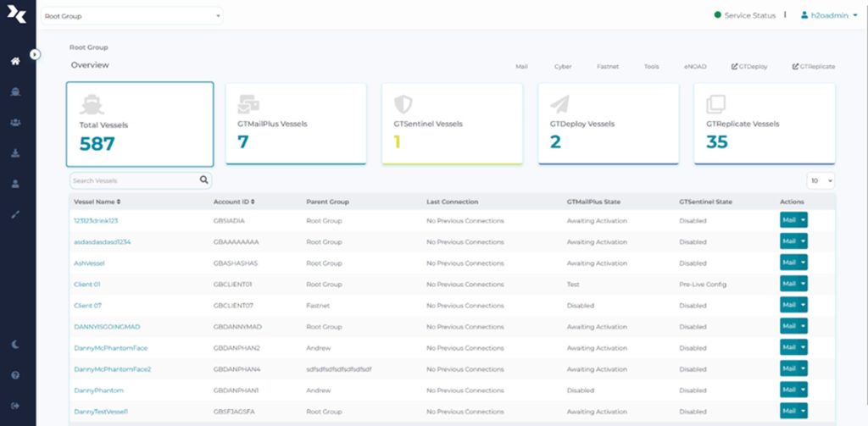Image resolution: width=868 pixels, height=426 pixels.
Task: Switch to the Cyber tab
Action: coord(563,66)
